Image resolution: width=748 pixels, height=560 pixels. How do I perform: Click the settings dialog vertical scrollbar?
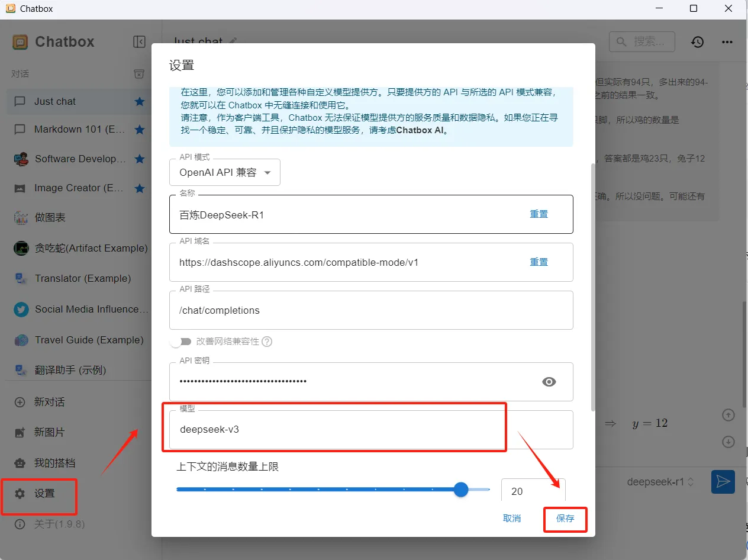click(x=592, y=286)
